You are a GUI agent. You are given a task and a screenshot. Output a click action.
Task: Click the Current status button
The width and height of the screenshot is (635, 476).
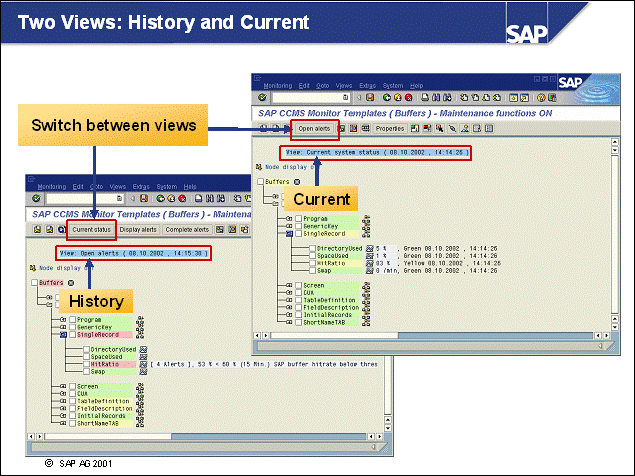click(x=93, y=229)
